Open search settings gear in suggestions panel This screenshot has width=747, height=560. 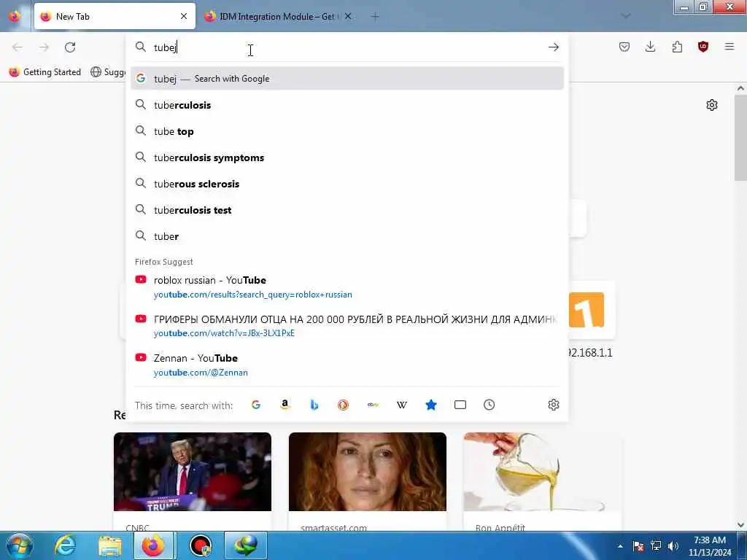553,405
